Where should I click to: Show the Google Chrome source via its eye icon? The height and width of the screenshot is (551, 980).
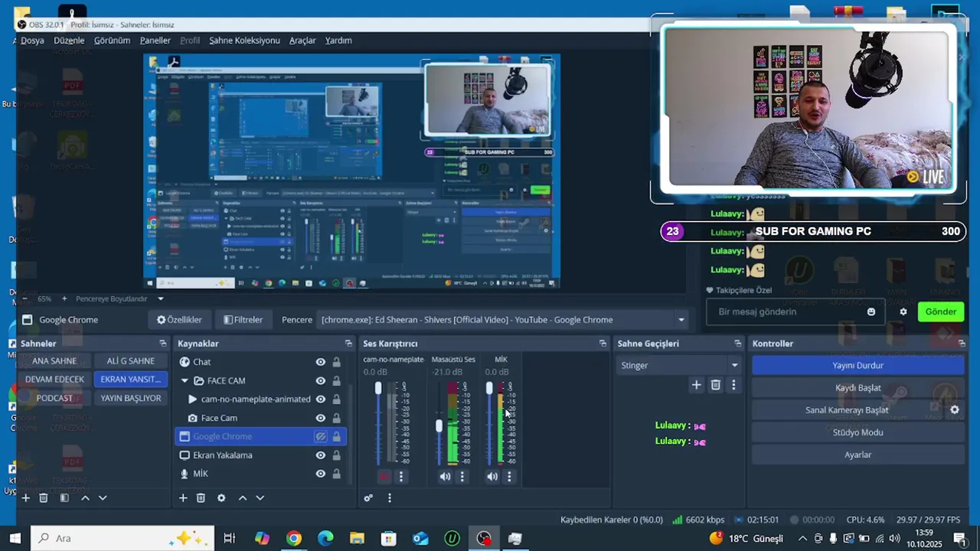pyautogui.click(x=321, y=436)
